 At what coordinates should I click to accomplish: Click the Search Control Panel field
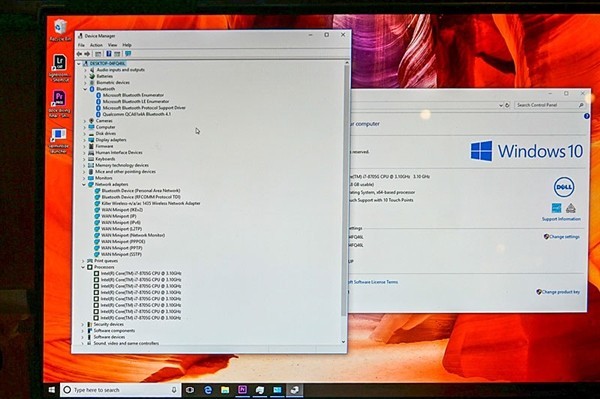[x=550, y=105]
